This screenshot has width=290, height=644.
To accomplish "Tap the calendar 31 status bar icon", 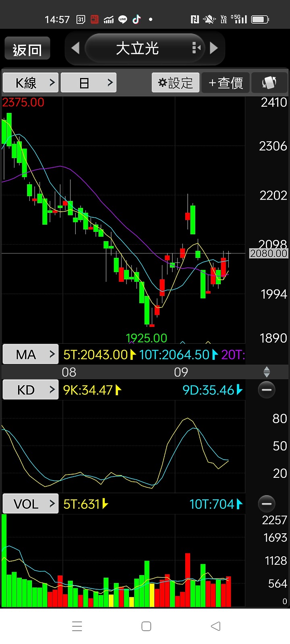I will (x=81, y=19).
